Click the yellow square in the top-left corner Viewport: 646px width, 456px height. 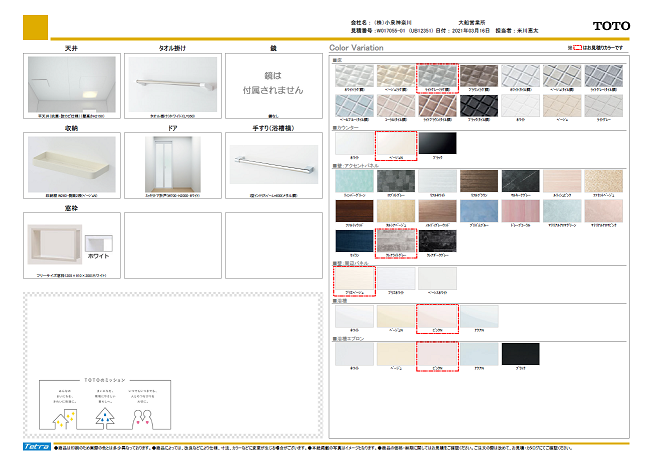click(36, 25)
